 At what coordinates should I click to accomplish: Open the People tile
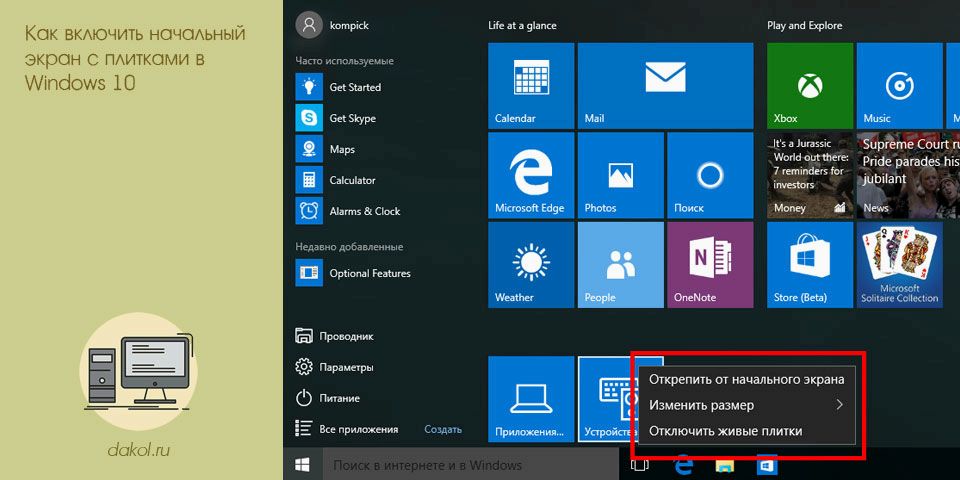coord(621,264)
